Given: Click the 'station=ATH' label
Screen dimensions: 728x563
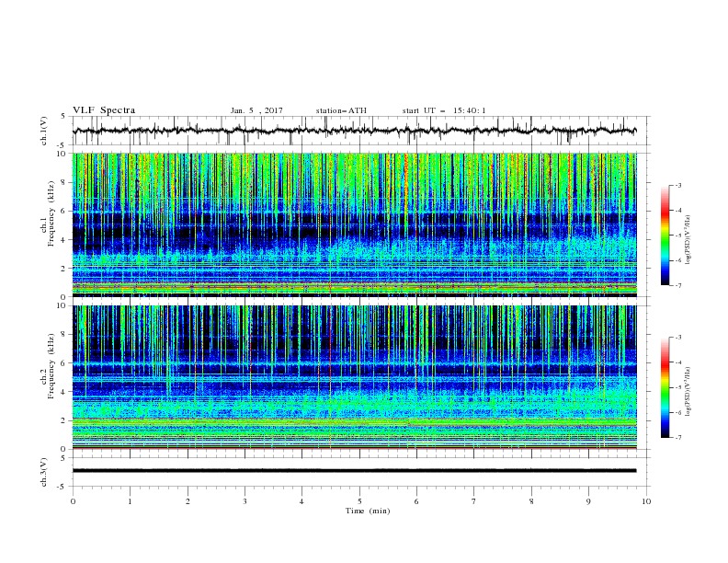Looking at the screenshot, I should [x=341, y=110].
